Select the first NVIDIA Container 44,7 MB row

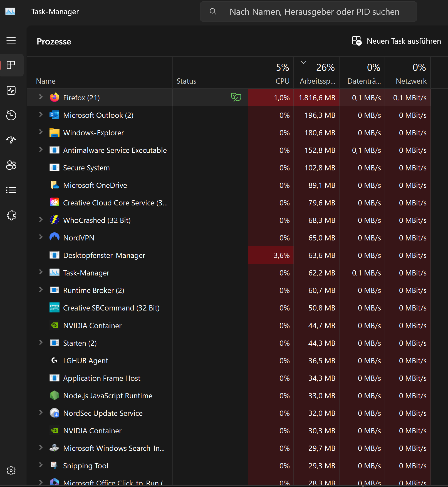pos(229,326)
